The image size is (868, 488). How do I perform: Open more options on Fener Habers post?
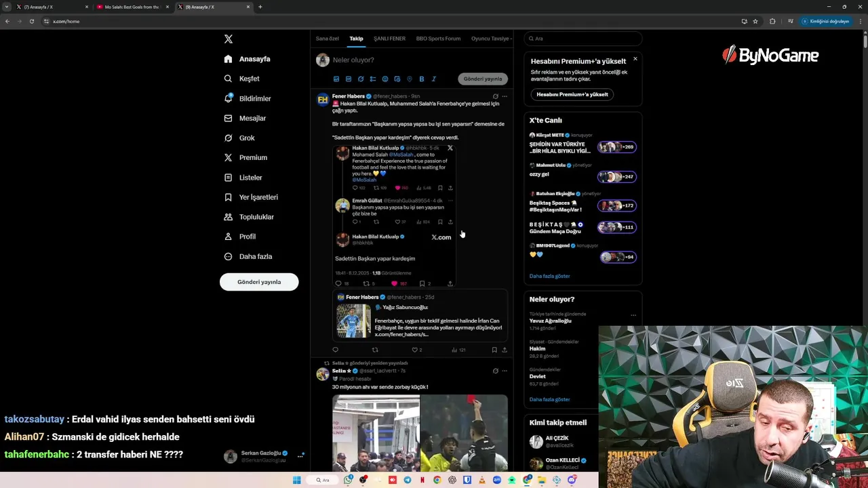[x=505, y=96]
